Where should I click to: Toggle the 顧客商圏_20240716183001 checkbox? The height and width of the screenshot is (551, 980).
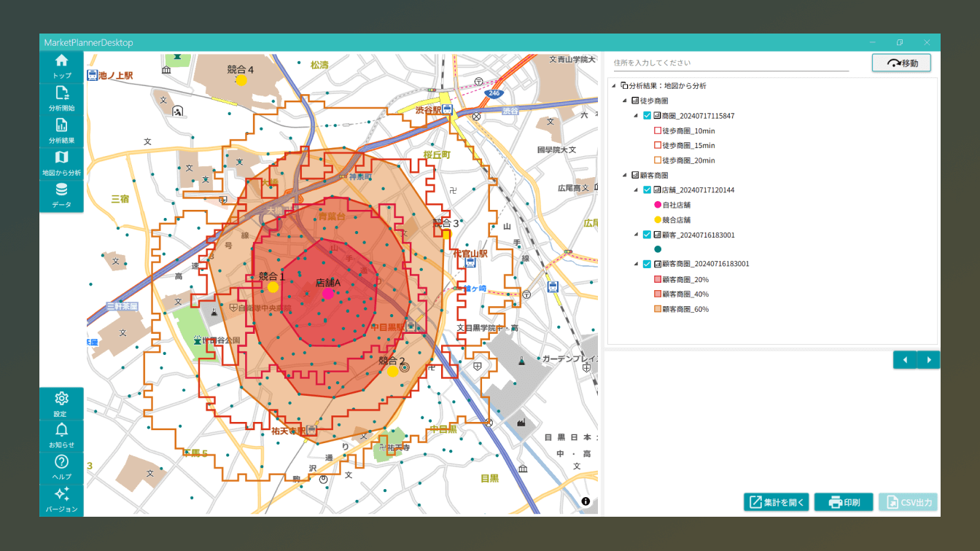click(647, 264)
